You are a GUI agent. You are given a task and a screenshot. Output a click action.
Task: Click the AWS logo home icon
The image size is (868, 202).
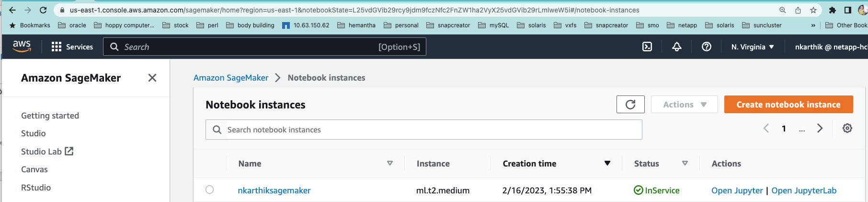[x=22, y=47]
